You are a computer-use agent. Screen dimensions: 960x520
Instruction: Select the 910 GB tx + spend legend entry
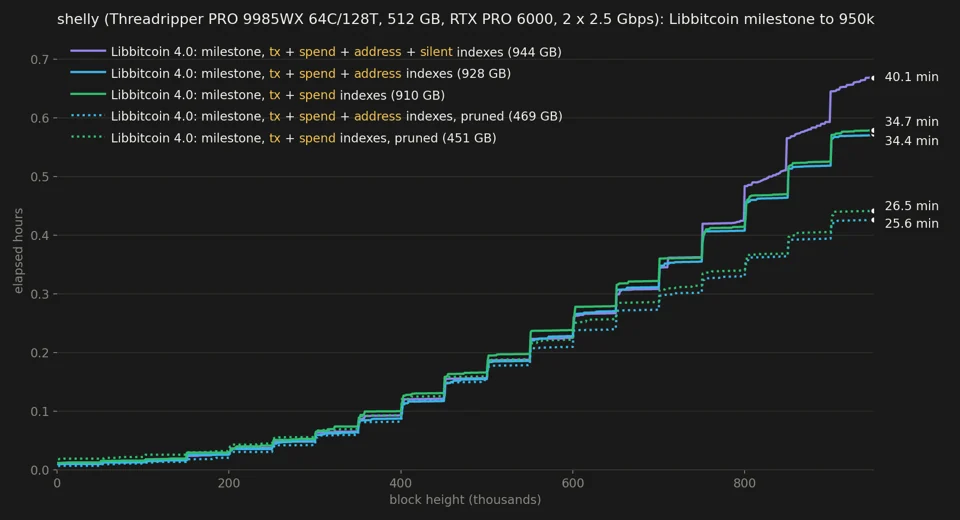pos(278,95)
